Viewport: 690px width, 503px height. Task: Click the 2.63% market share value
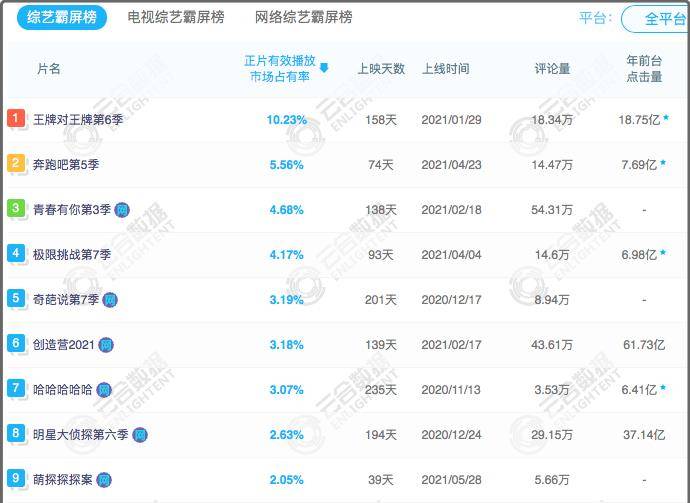[x=286, y=435]
